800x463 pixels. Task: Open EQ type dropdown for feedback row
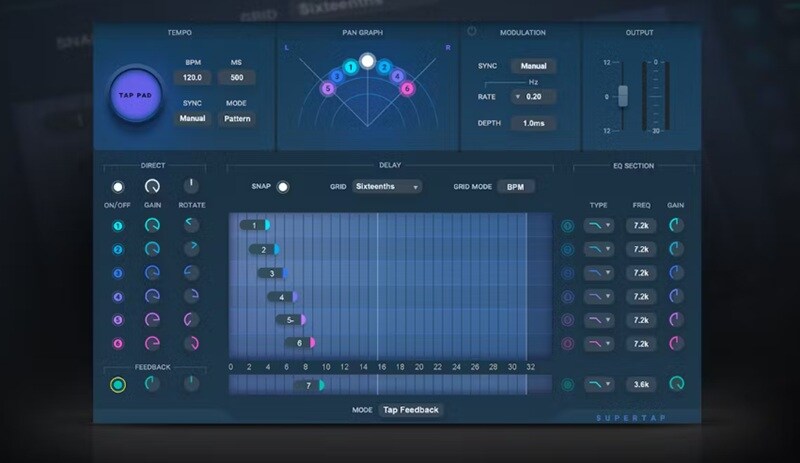click(598, 384)
